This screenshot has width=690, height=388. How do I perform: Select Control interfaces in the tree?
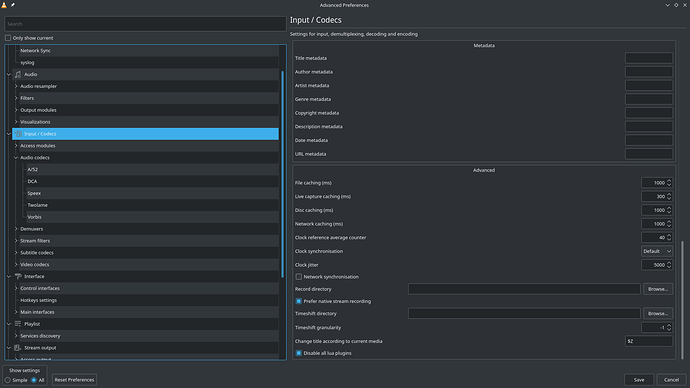click(x=40, y=288)
